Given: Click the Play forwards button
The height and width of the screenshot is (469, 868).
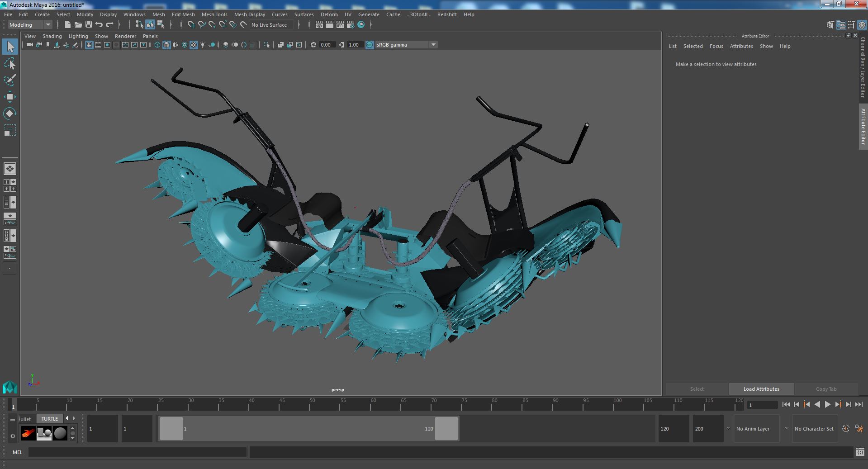Looking at the screenshot, I should (827, 405).
